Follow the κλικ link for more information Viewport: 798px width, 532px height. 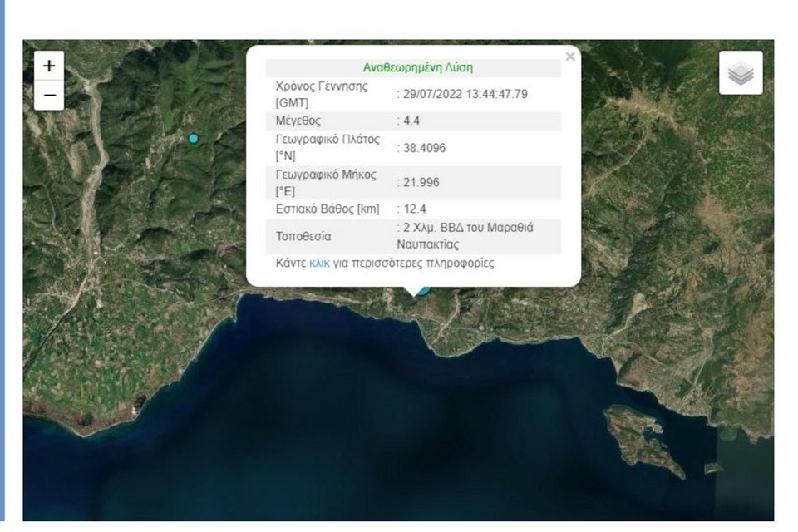point(319,263)
